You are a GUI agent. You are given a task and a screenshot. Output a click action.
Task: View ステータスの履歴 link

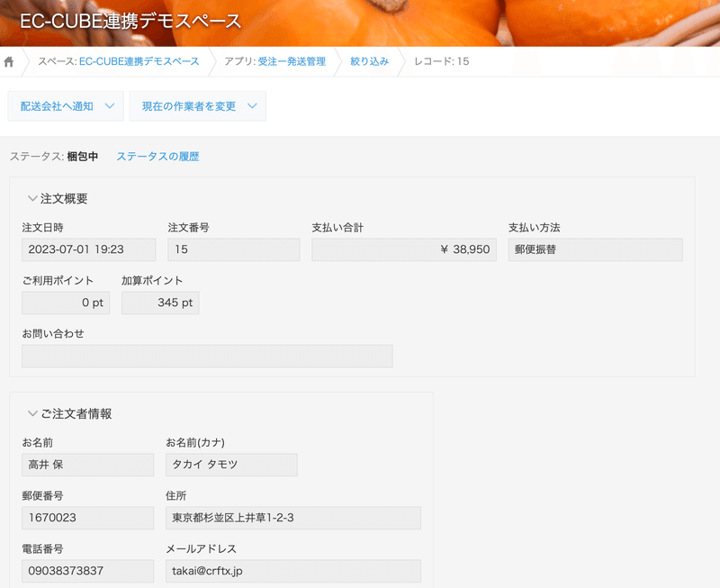(x=157, y=157)
